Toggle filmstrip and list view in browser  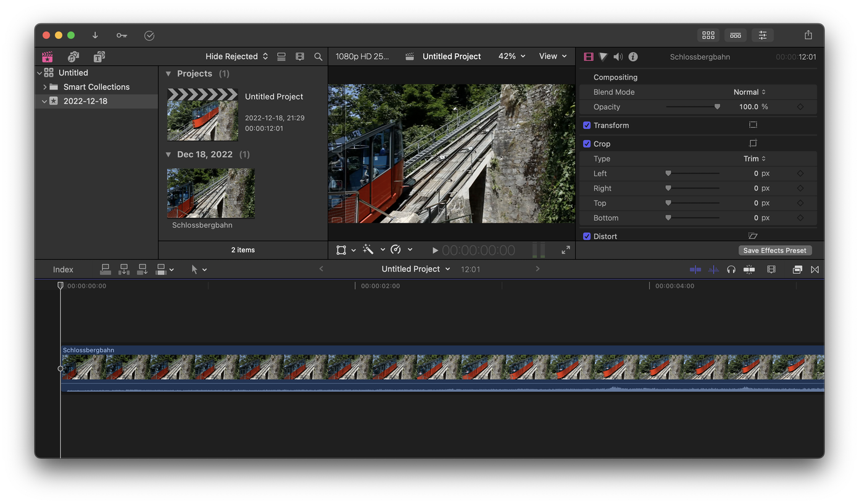[281, 57]
